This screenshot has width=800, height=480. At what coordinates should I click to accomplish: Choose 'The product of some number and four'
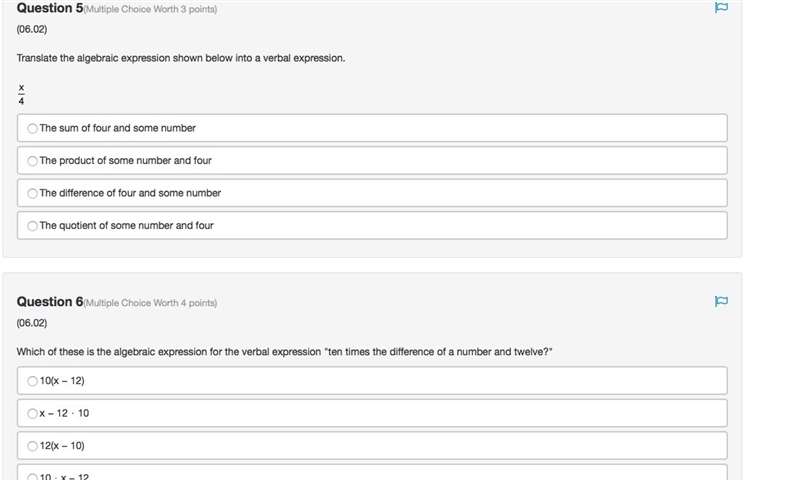coord(33,161)
